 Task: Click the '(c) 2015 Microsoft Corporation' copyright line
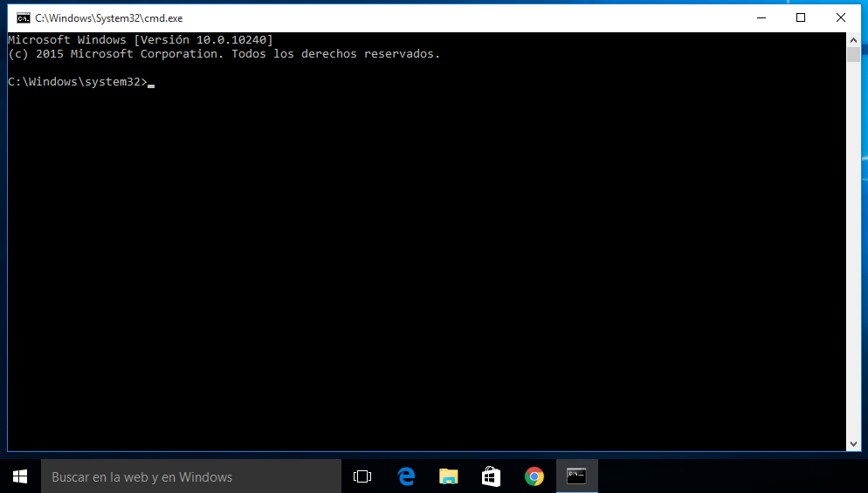click(x=224, y=54)
